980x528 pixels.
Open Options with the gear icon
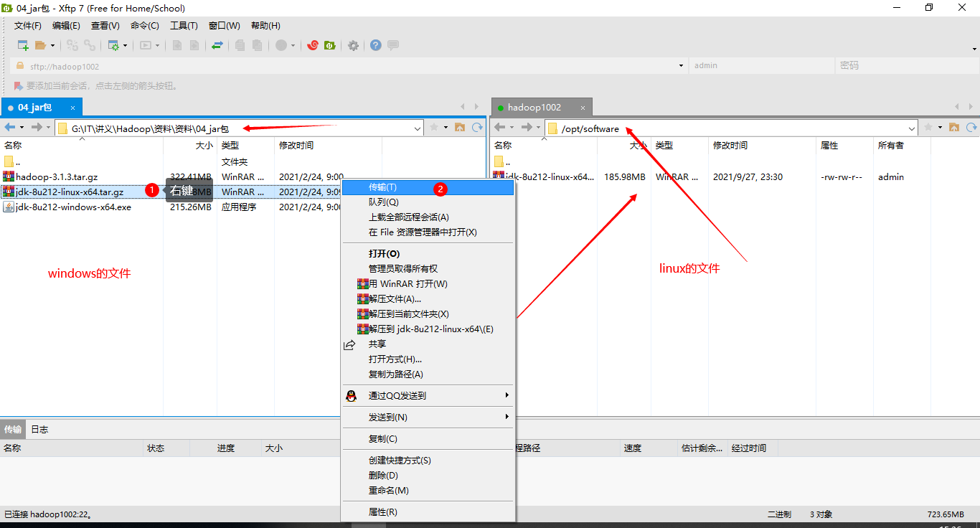pyautogui.click(x=353, y=45)
